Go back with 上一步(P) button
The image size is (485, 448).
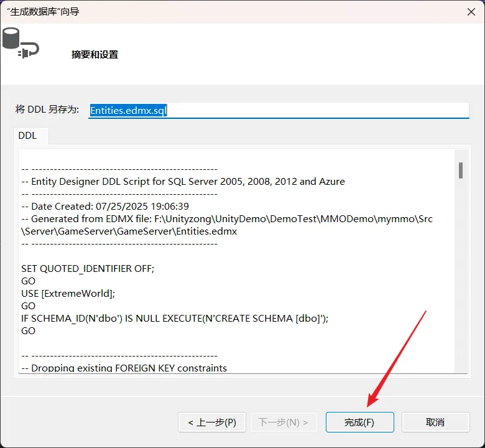(x=212, y=422)
